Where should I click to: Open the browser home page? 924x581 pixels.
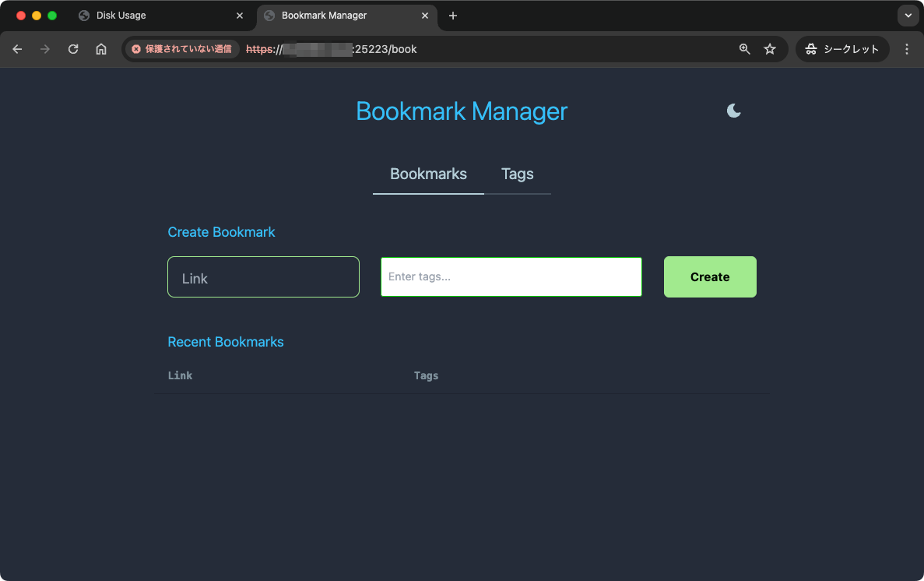(x=101, y=49)
